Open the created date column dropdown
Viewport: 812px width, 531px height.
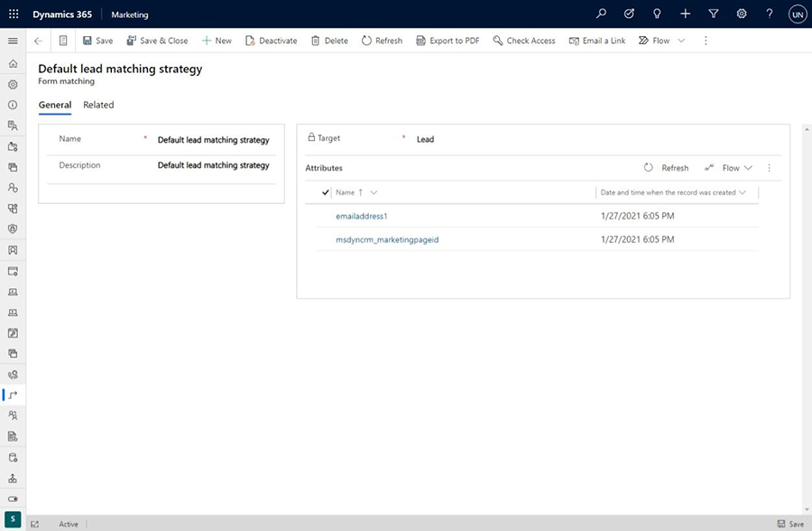tap(743, 192)
